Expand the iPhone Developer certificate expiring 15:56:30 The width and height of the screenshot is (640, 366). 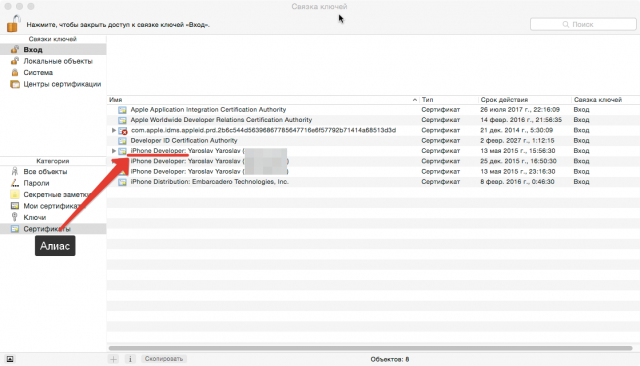[x=113, y=151]
